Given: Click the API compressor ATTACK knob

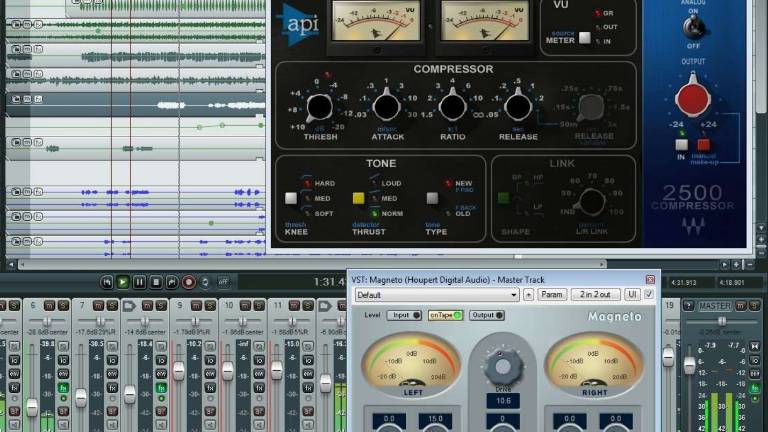Looking at the screenshot, I should tap(386, 106).
